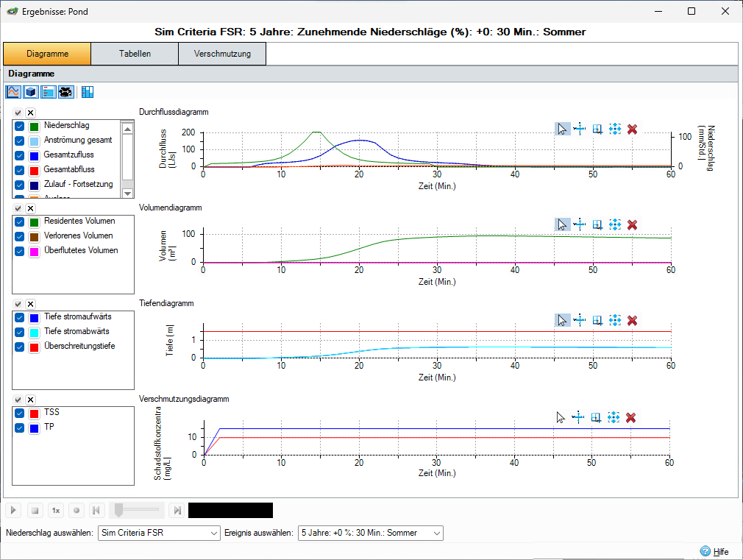Uncheck the Niederschlag series checkbox
743x560 pixels.
[19, 126]
